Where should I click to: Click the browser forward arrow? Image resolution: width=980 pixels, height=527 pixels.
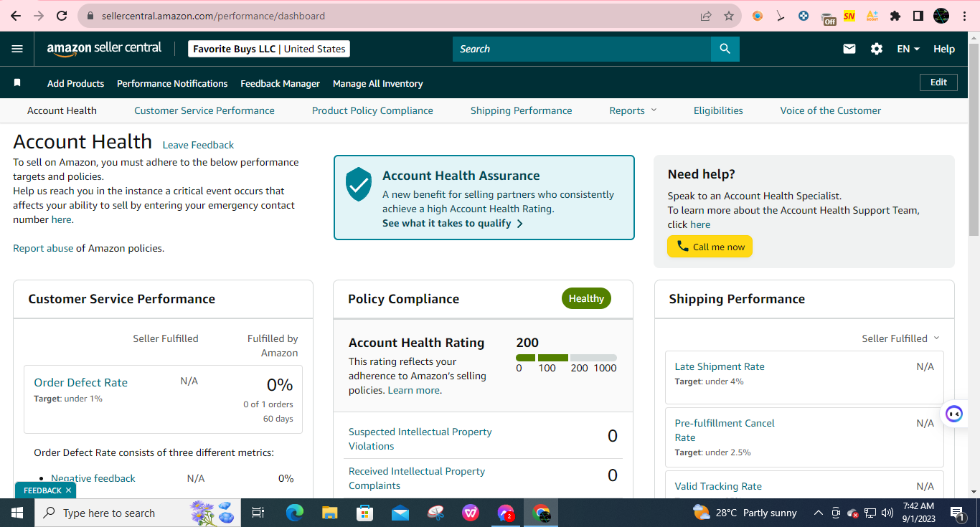click(39, 16)
